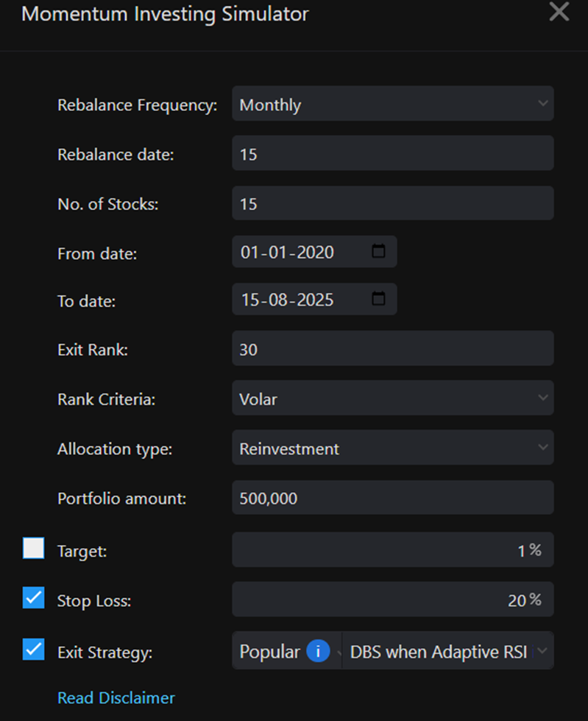
Task: Uncheck the Stop Loss checkbox
Action: point(34,599)
